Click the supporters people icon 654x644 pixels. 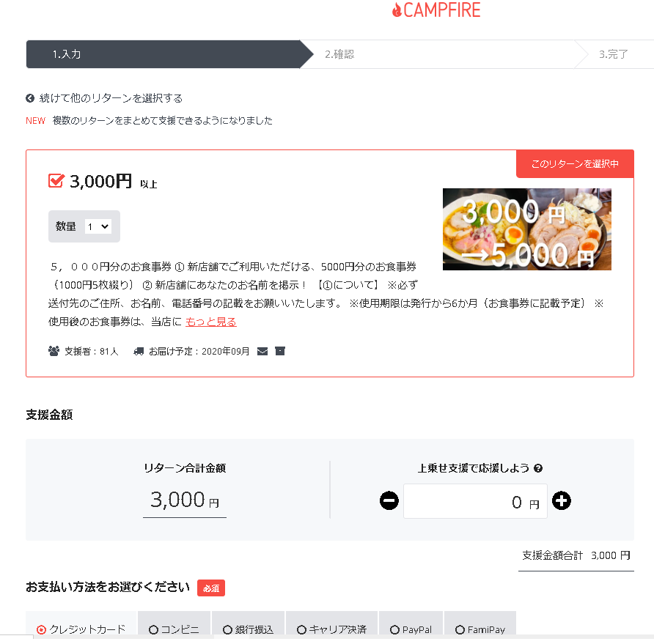[x=54, y=351]
